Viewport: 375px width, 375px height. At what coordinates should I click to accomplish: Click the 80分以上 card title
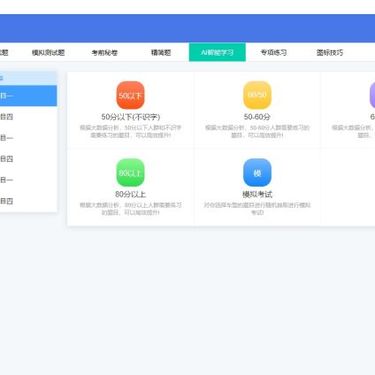(130, 194)
